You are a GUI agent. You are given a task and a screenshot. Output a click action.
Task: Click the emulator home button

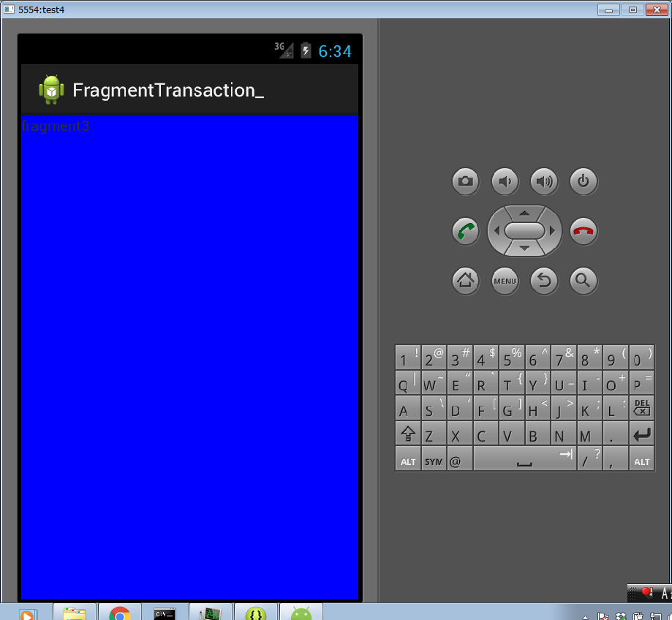(x=466, y=281)
